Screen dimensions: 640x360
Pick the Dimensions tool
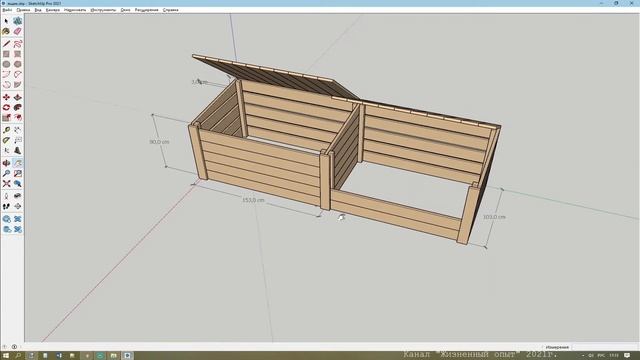(18, 130)
